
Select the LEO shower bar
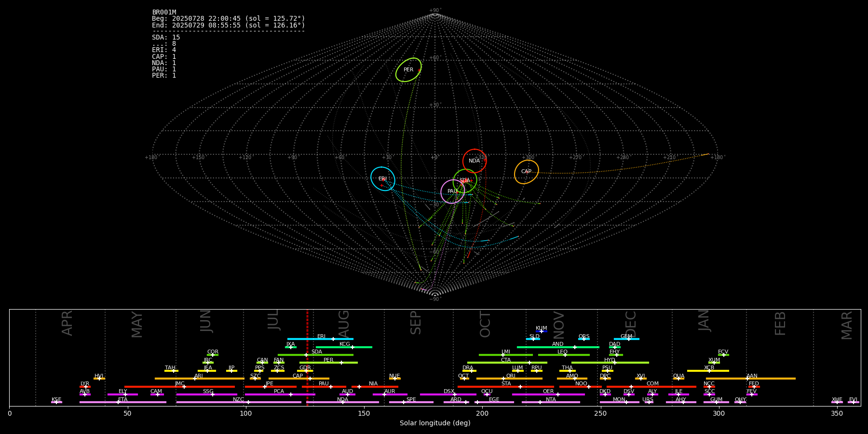pyautogui.click(x=564, y=355)
